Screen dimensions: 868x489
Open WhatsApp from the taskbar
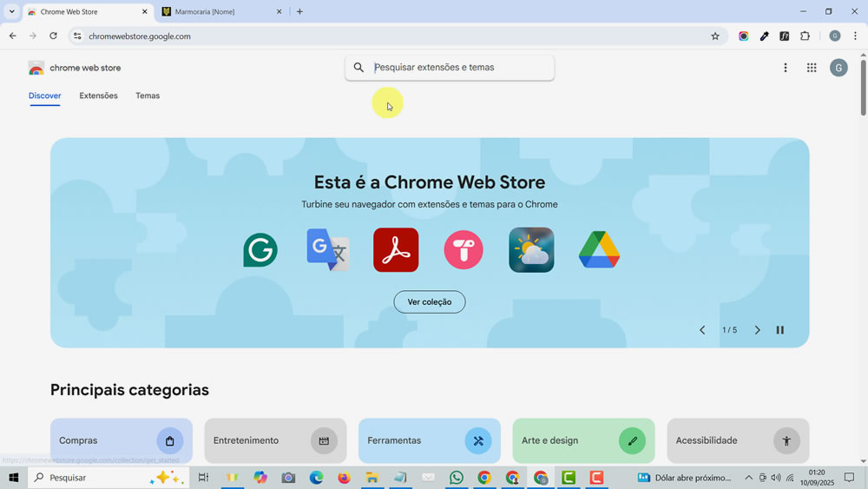457,478
